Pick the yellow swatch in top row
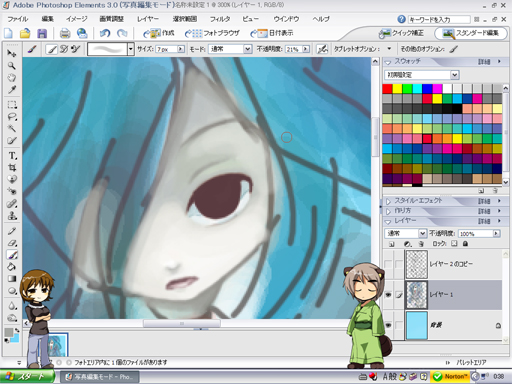The height and width of the screenshot is (384, 512). point(397,89)
